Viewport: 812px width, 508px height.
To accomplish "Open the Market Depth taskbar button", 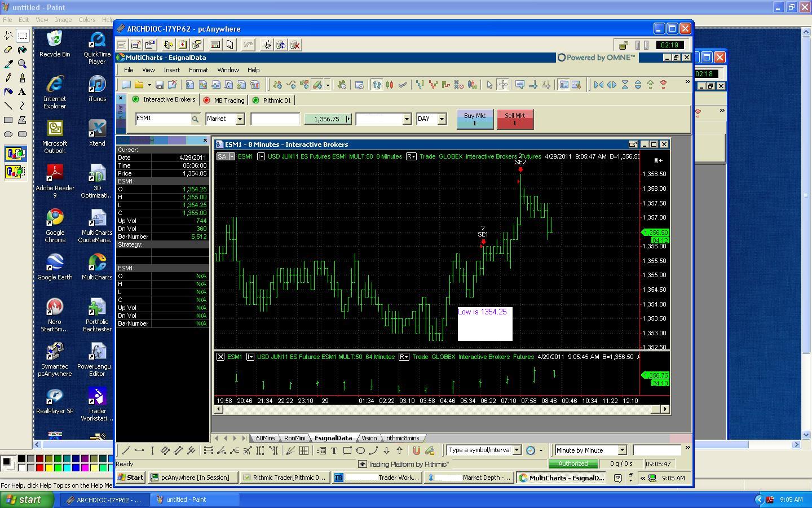I will click(469, 478).
